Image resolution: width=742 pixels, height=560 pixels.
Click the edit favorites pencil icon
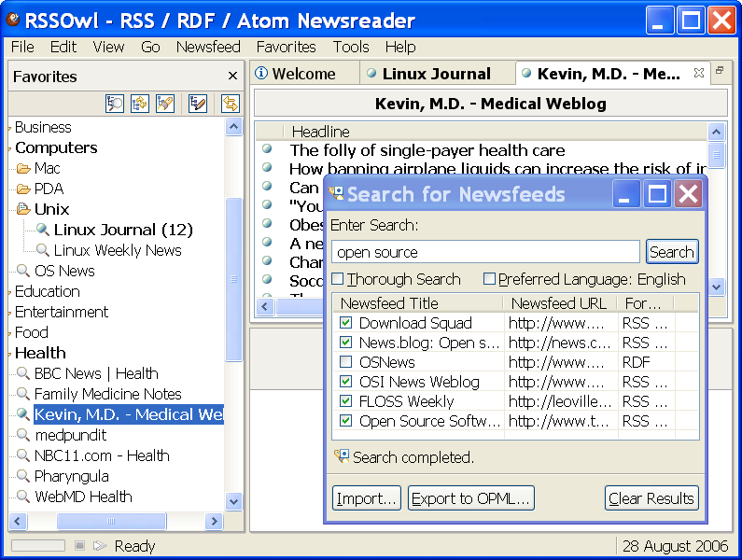pyautogui.click(x=197, y=104)
